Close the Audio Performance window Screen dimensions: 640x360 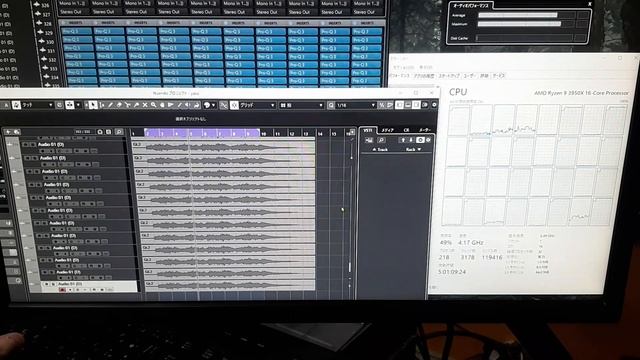pyautogui.click(x=589, y=4)
